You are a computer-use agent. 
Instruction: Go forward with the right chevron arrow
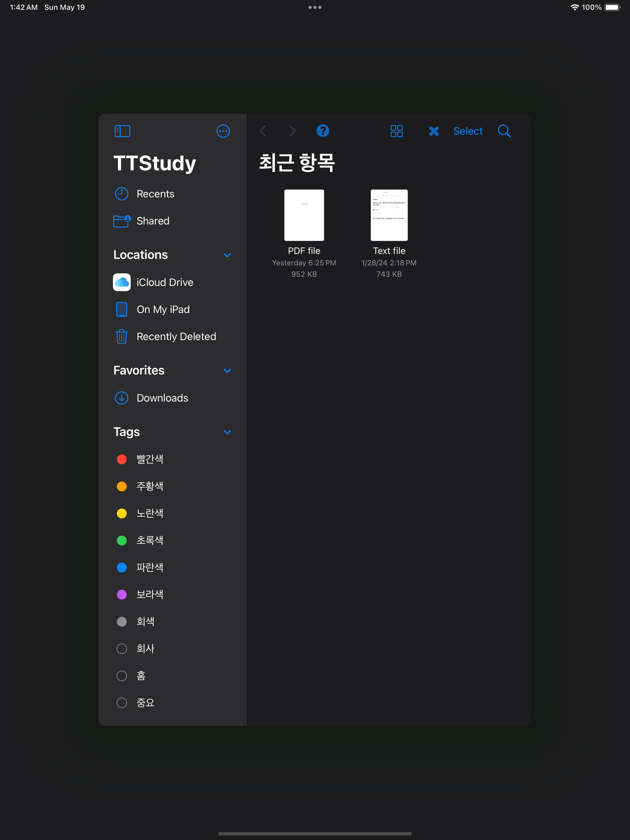click(292, 131)
